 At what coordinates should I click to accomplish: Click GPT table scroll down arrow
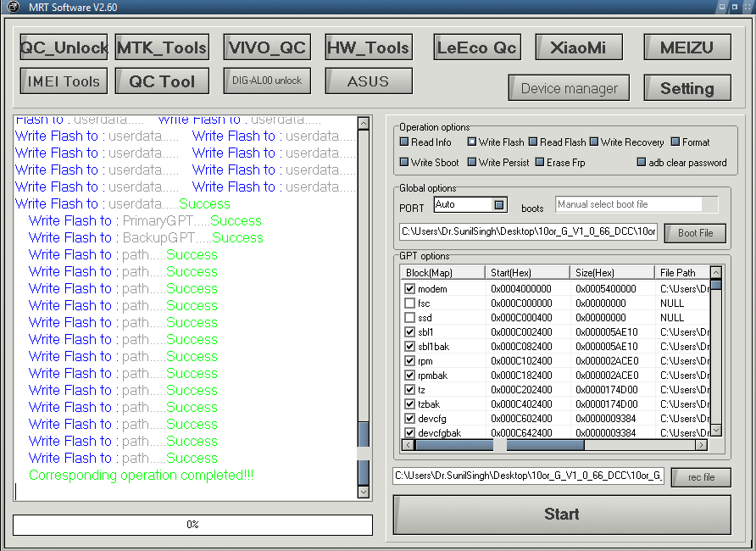[x=716, y=430]
